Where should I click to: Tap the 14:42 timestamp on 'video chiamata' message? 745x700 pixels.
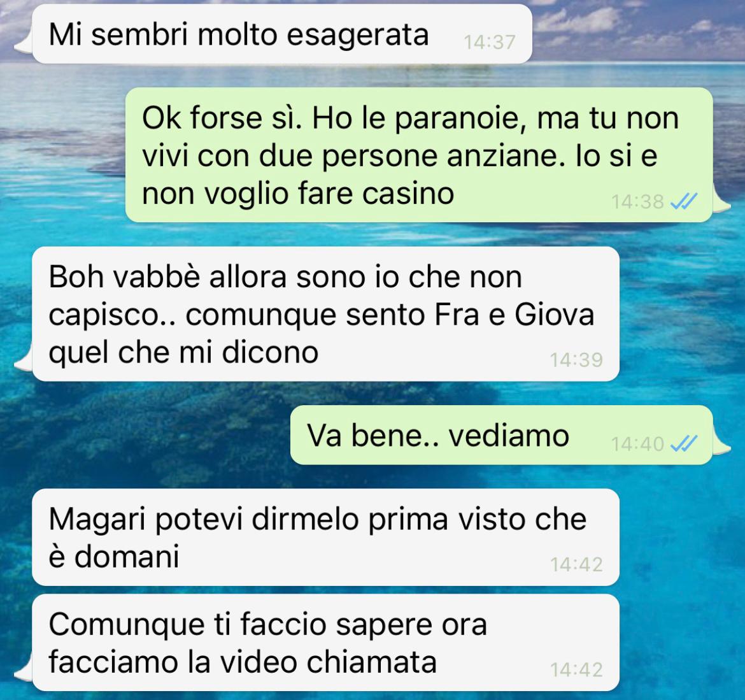(x=576, y=670)
